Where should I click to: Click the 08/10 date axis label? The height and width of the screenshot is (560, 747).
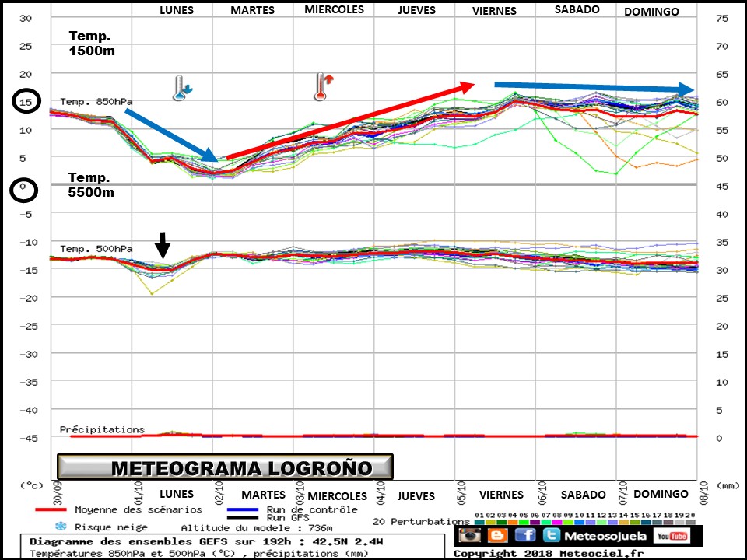pyautogui.click(x=703, y=492)
